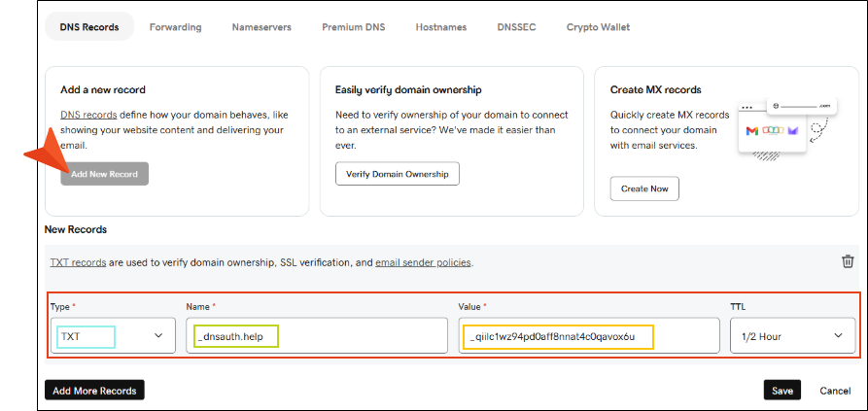The width and height of the screenshot is (868, 411).
Task: Go to the Nameservers tab
Action: [261, 27]
